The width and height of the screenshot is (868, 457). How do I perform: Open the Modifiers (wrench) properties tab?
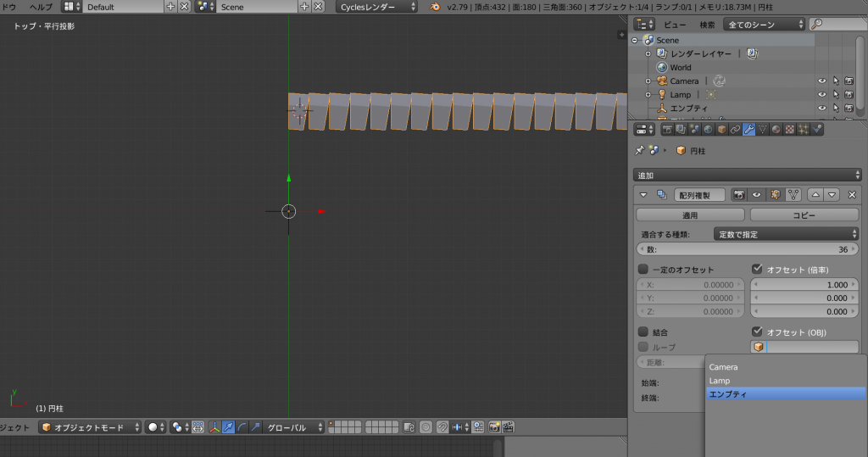[748, 130]
